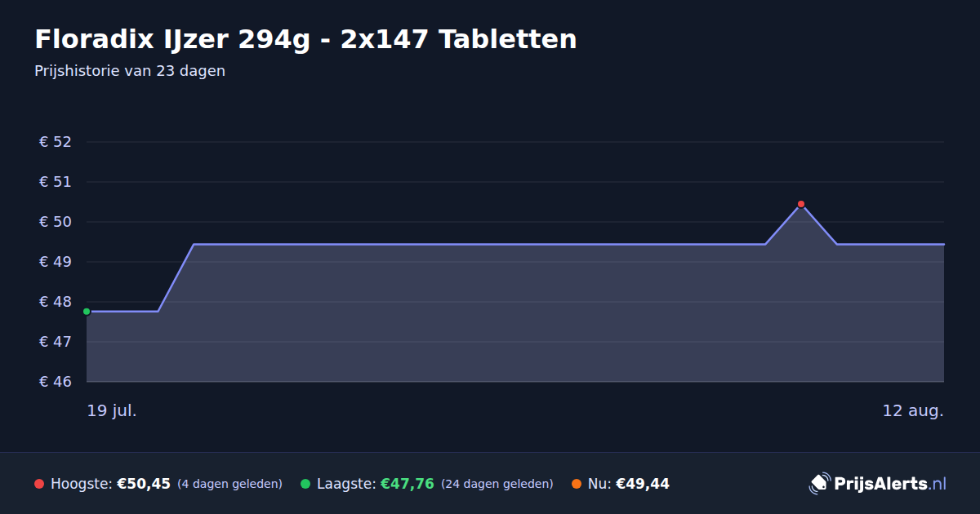
Task: Click the green Laagste legend dot
Action: click(x=305, y=484)
